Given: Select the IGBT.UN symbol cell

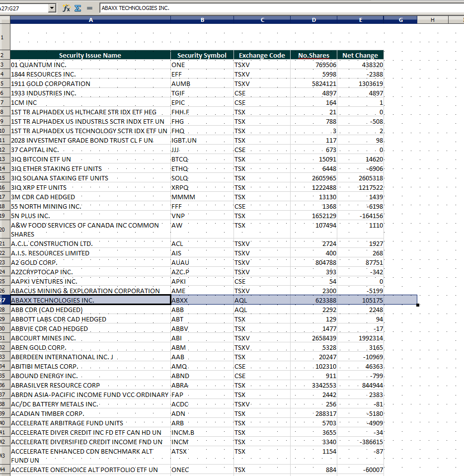Looking at the screenshot, I should pos(202,140).
